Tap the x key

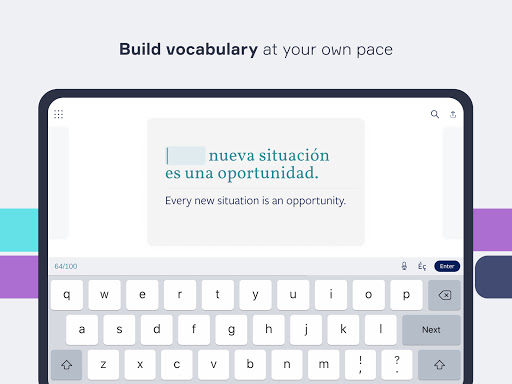point(140,365)
